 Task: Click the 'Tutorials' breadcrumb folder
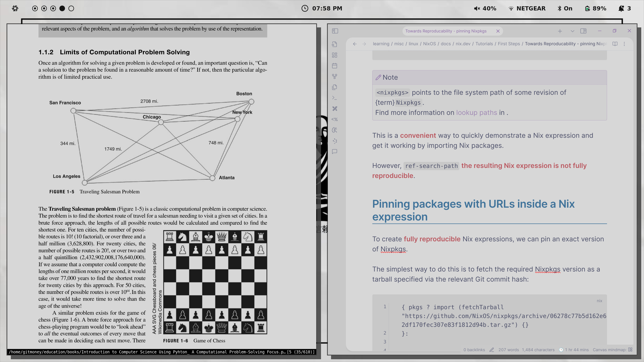(484, 44)
